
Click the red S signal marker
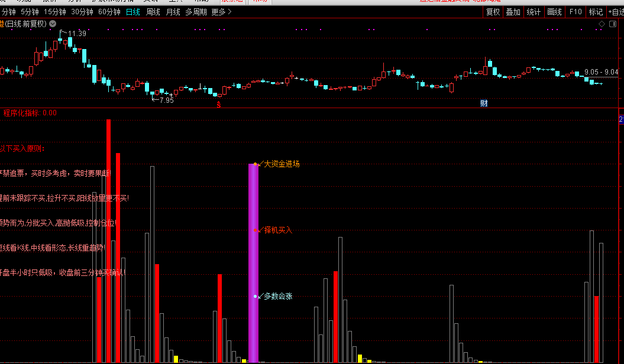[218, 105]
